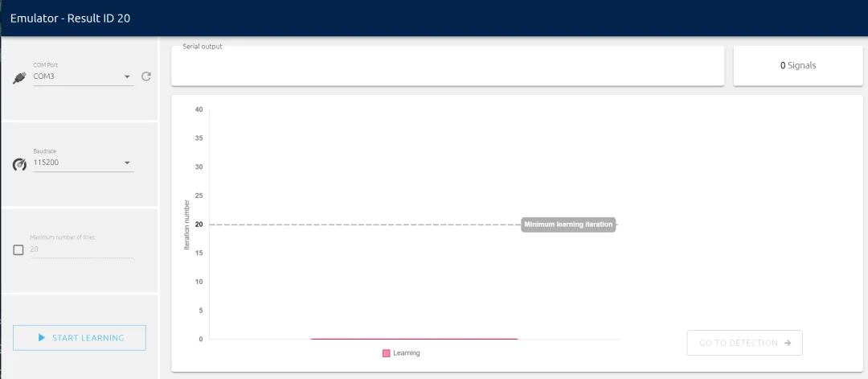The height and width of the screenshot is (379, 868).
Task: Click inside the Serial output box
Action: (x=447, y=66)
